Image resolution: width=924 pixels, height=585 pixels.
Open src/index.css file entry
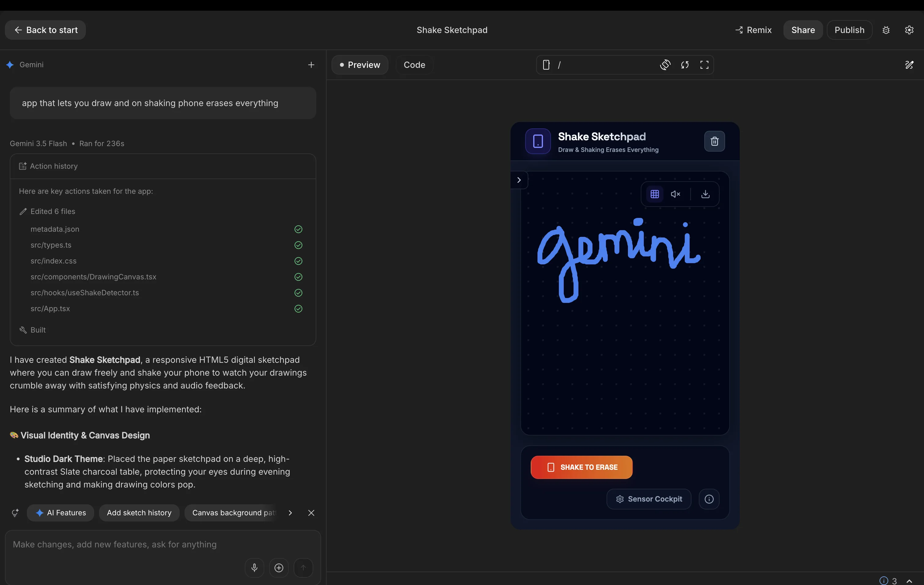pos(54,261)
